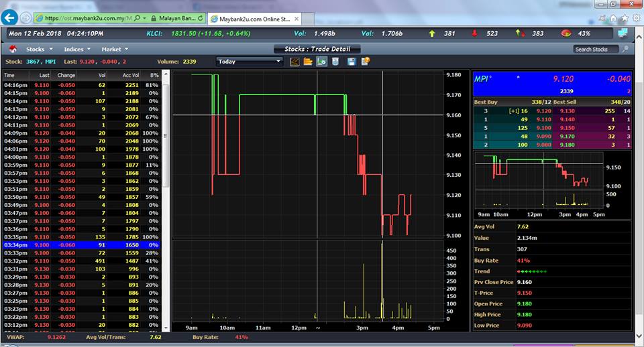
Task: Click the MPI stock name in quote panel
Action: click(482, 79)
